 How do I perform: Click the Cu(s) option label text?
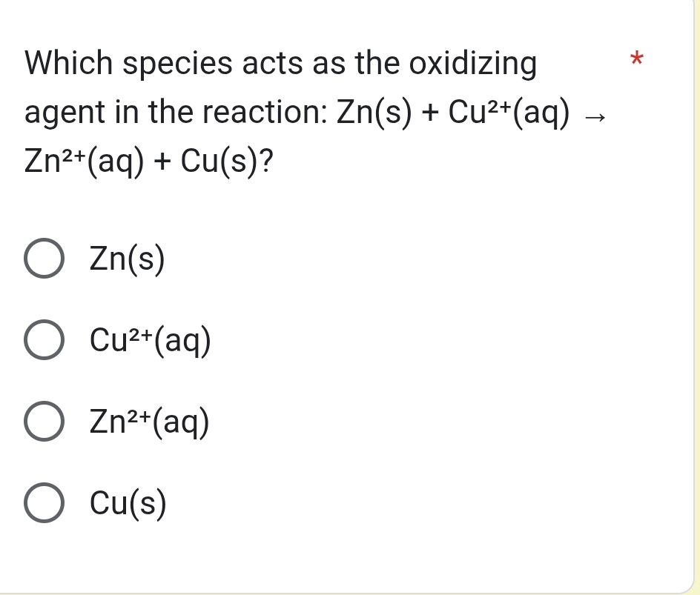coord(126,503)
